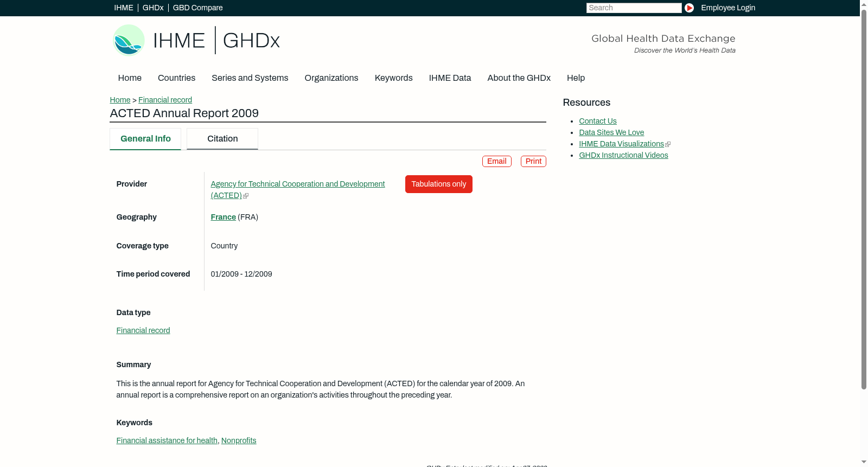Click the GHDx wordmark in the header
Viewport: 868px width, 467px height.
click(251, 41)
